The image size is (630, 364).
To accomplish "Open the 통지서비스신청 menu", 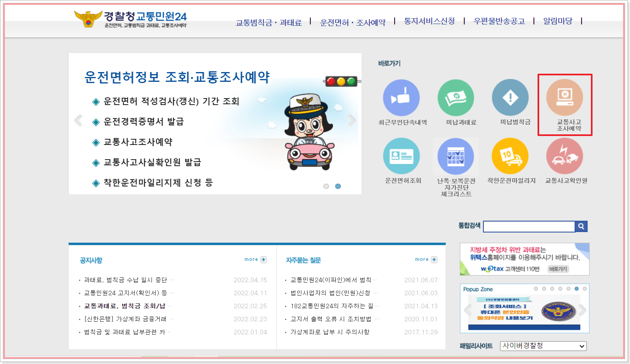I will 430,20.
